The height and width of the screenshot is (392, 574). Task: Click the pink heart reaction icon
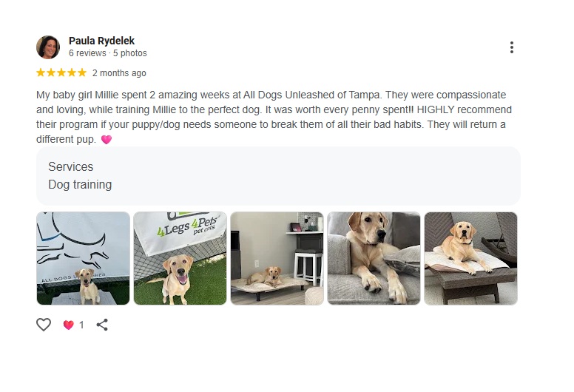click(x=68, y=325)
